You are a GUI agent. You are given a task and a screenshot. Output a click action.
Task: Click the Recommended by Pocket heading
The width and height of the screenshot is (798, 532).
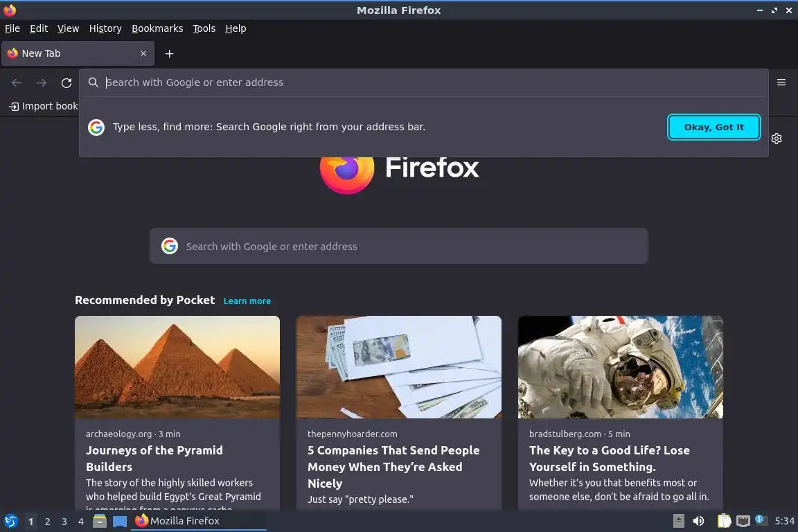(145, 301)
